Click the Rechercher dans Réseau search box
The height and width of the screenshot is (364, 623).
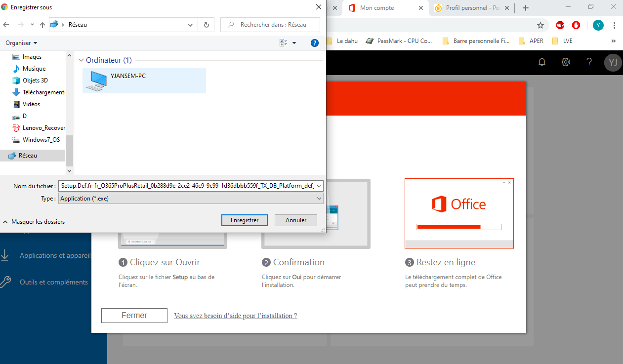270,25
